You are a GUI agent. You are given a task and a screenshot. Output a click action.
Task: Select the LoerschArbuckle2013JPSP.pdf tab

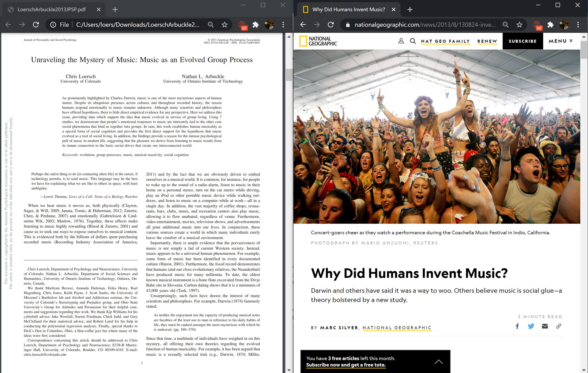pos(55,9)
